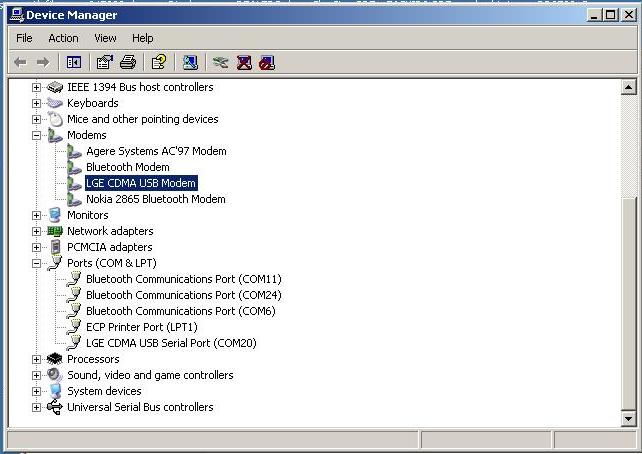Click the Uninstall device toolbar icon
642x454 pixels.
(x=244, y=62)
